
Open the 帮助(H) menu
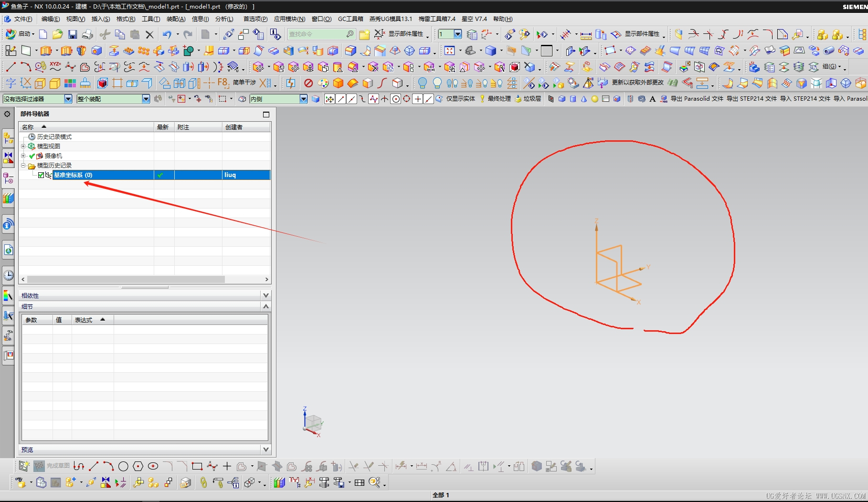(503, 19)
